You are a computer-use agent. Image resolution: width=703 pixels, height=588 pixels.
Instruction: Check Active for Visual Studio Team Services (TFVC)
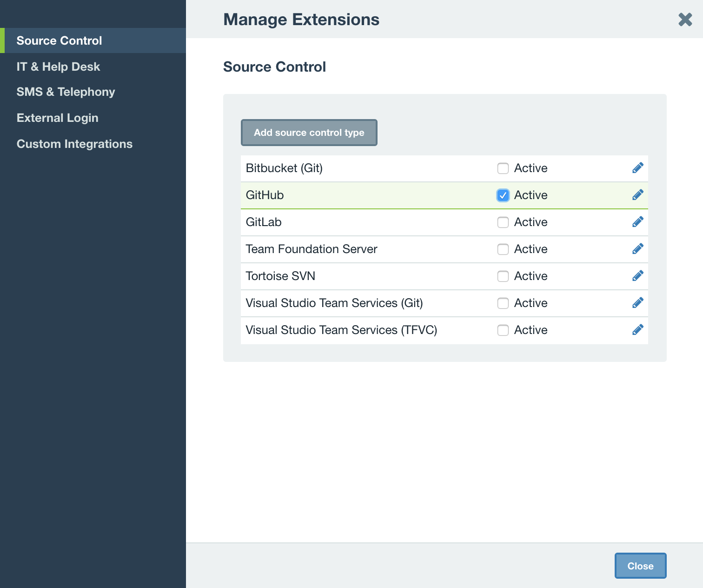pyautogui.click(x=503, y=330)
